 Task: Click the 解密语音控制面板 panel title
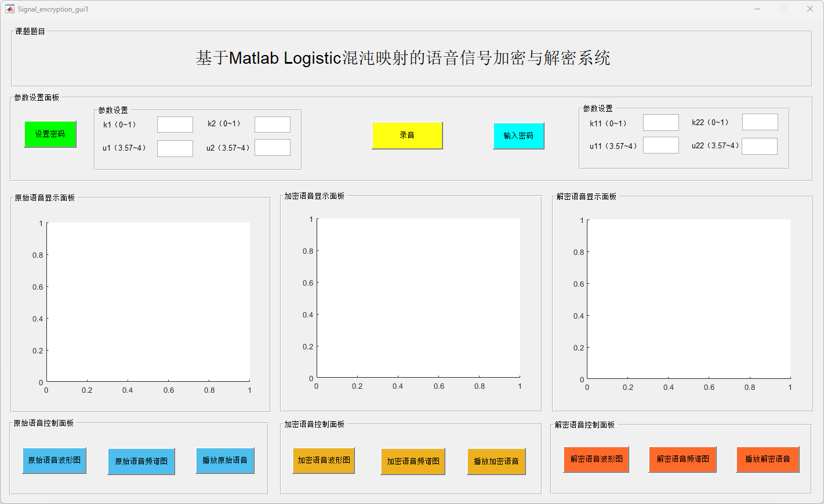(585, 425)
